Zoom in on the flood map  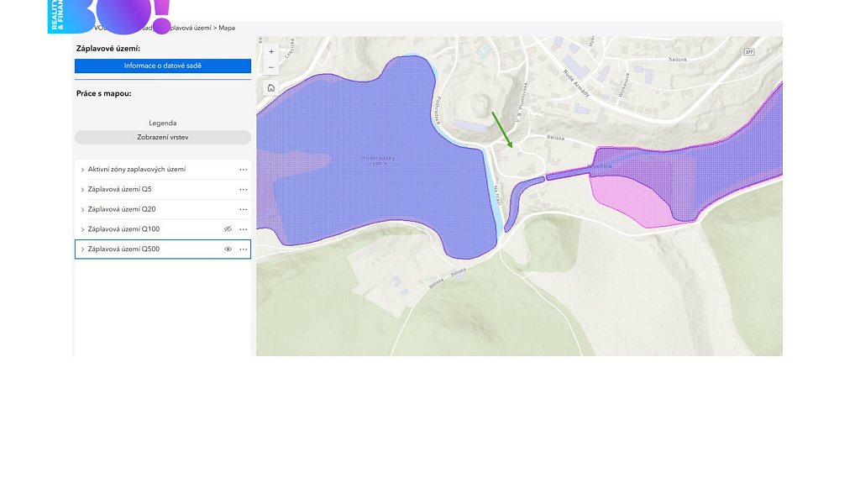pyautogui.click(x=271, y=52)
